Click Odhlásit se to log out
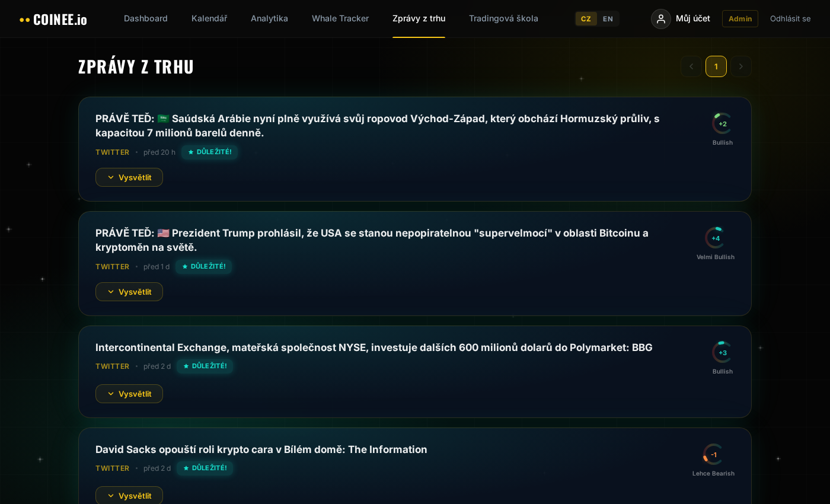This screenshot has width=830, height=504. 790,18
